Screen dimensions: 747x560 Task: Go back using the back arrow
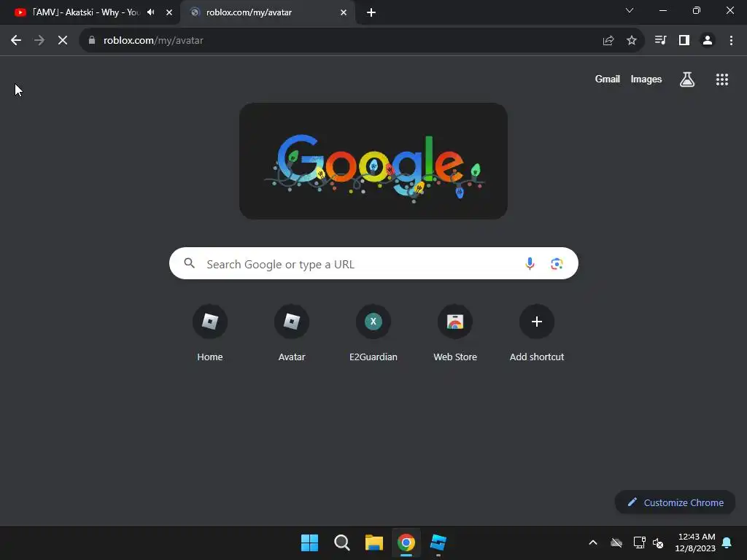(x=16, y=41)
